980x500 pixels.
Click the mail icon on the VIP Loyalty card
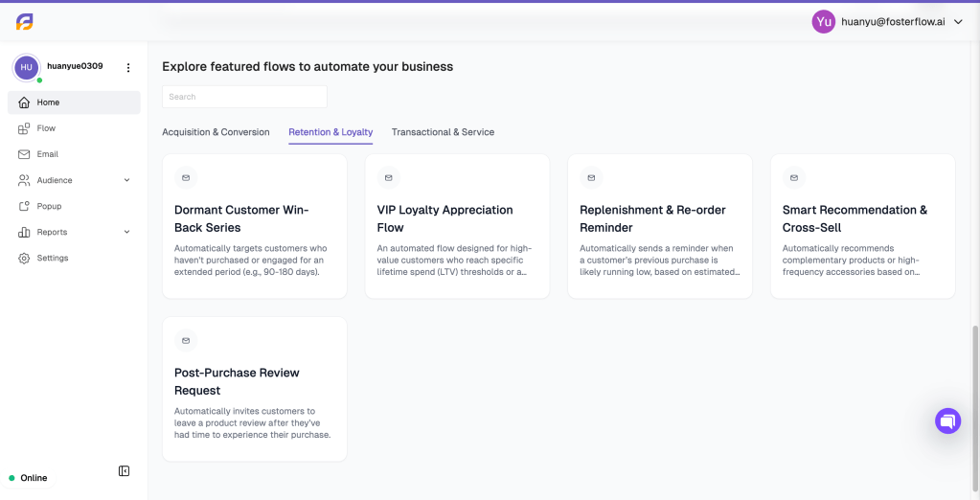coord(389,178)
